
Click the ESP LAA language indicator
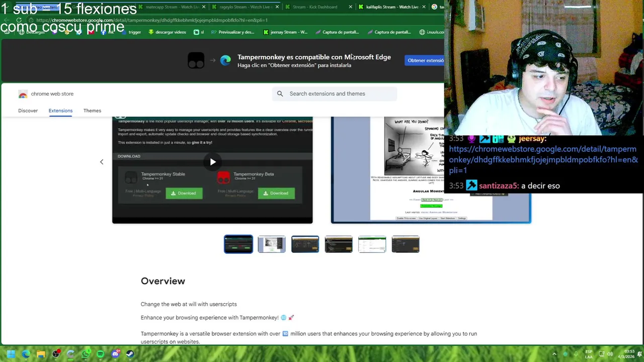[x=589, y=354]
